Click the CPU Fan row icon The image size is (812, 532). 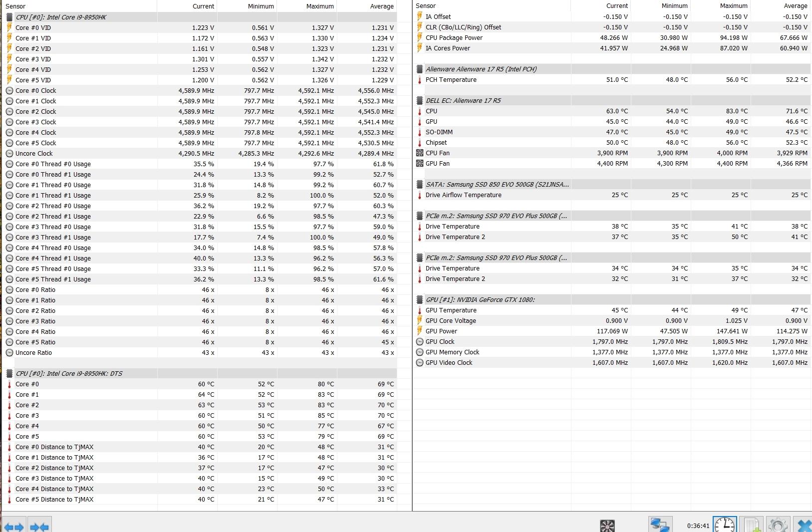point(420,153)
